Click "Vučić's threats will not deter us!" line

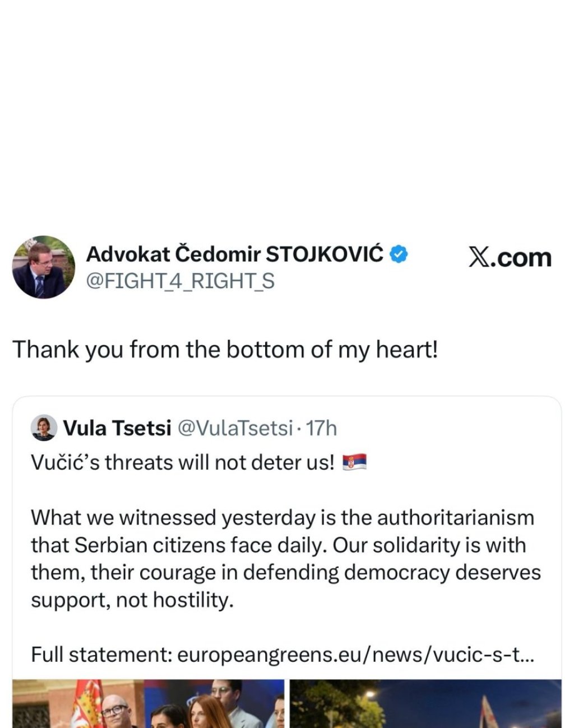[x=182, y=463]
